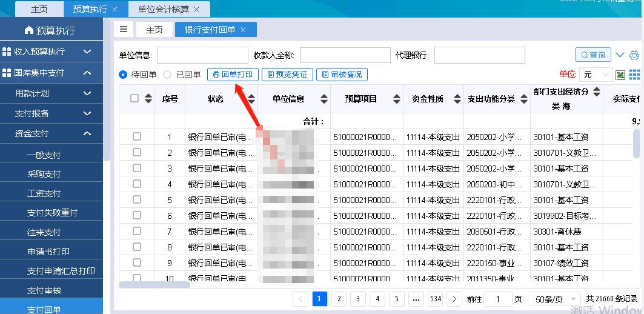Open 工资支付 in the sidebar

click(44, 193)
